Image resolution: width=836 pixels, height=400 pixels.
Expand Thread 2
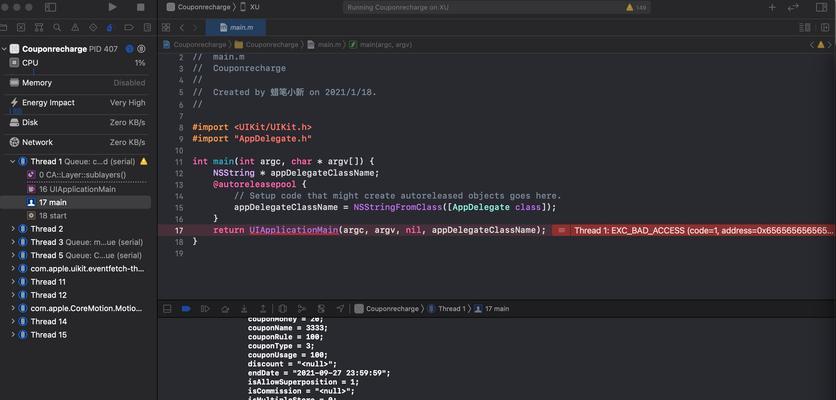pos(13,229)
